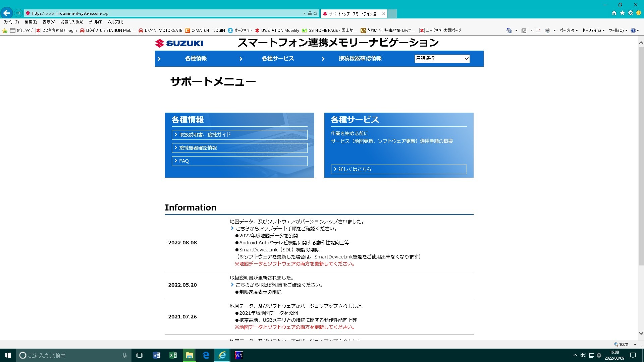Image resolution: width=644 pixels, height=362 pixels.
Task: Click the volume speaker icon in system tray
Action: tap(583, 355)
